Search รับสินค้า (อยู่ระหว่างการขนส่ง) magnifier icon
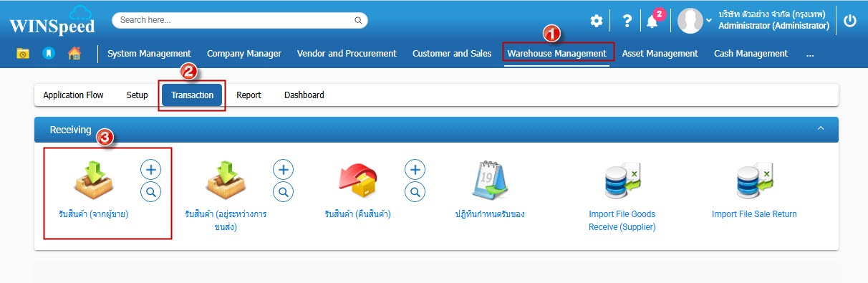868x283 pixels. pyautogui.click(x=284, y=191)
